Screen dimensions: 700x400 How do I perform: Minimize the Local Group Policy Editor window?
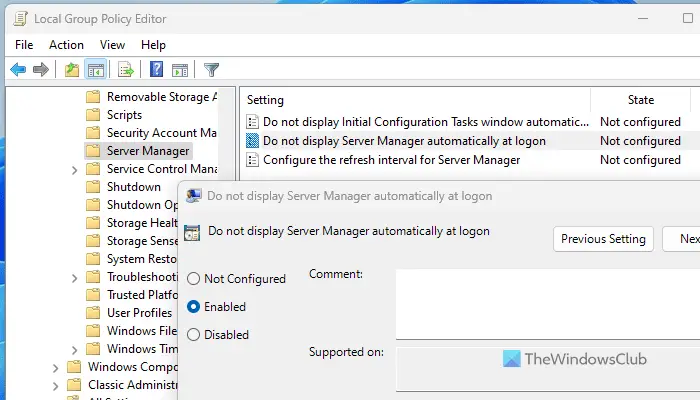coord(643,18)
